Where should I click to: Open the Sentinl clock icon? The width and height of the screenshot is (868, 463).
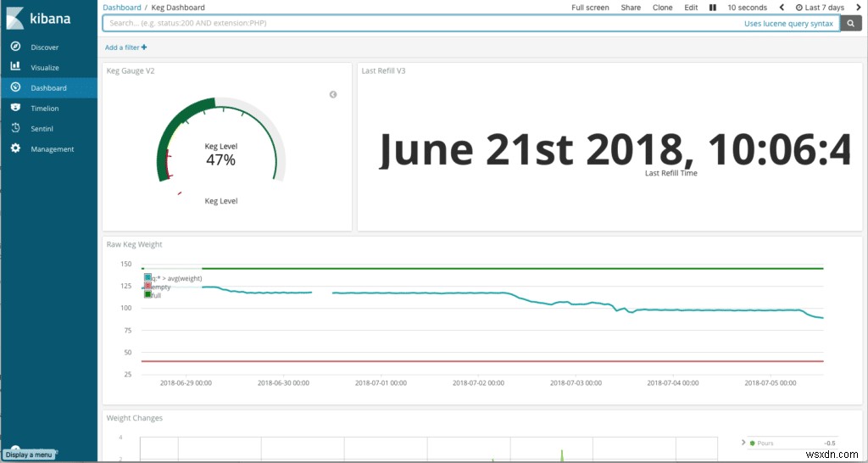[x=15, y=128]
